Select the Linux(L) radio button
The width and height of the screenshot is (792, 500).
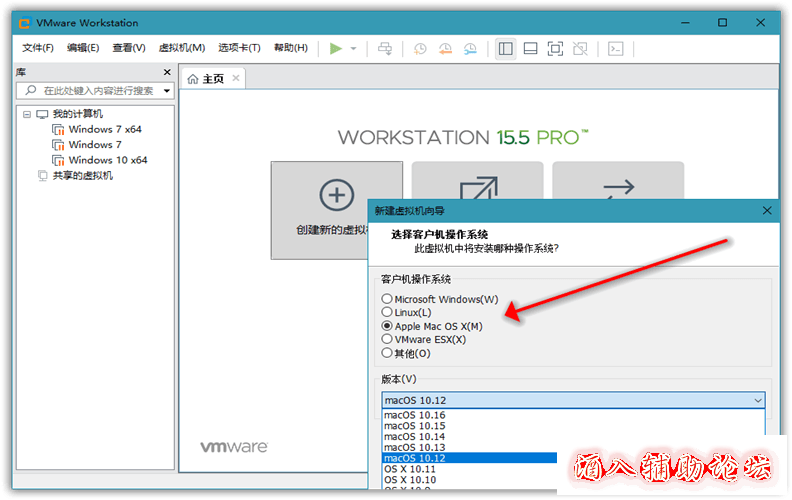tap(387, 312)
